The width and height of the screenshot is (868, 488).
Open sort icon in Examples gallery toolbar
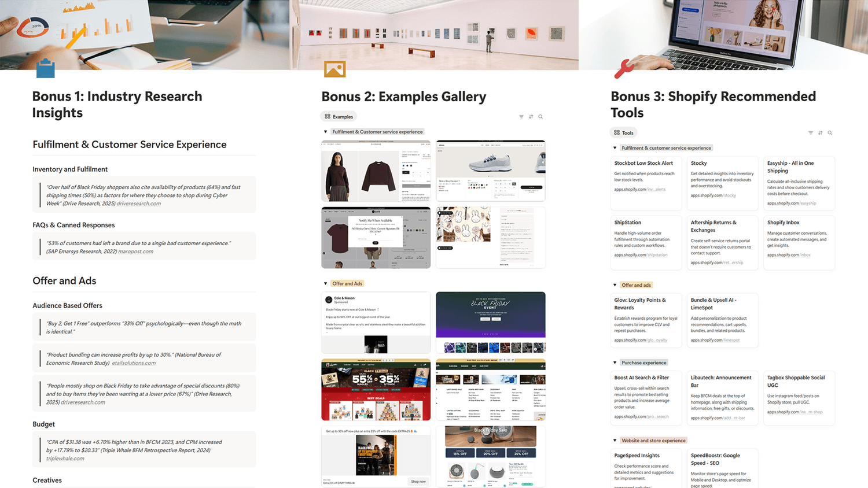tap(531, 117)
